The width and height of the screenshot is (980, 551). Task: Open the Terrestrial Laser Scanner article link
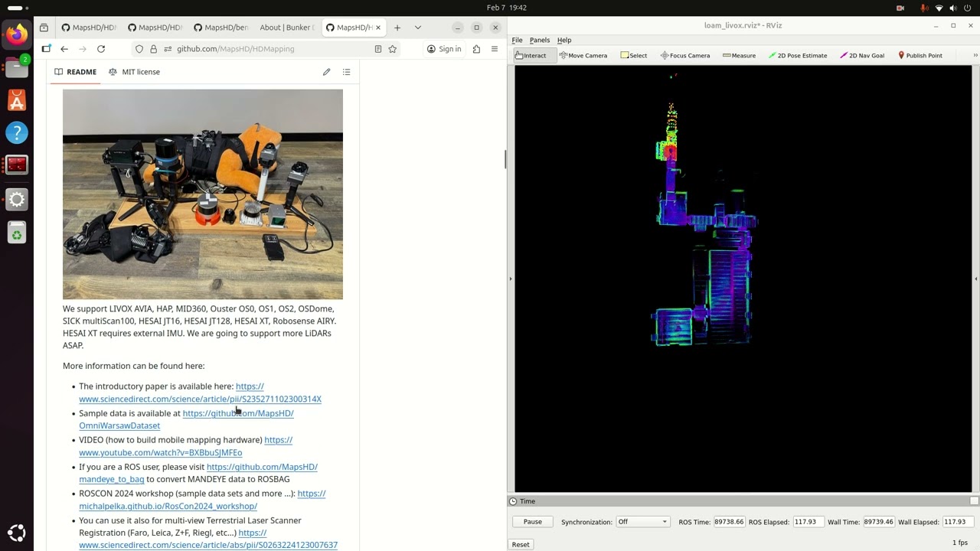point(208,539)
